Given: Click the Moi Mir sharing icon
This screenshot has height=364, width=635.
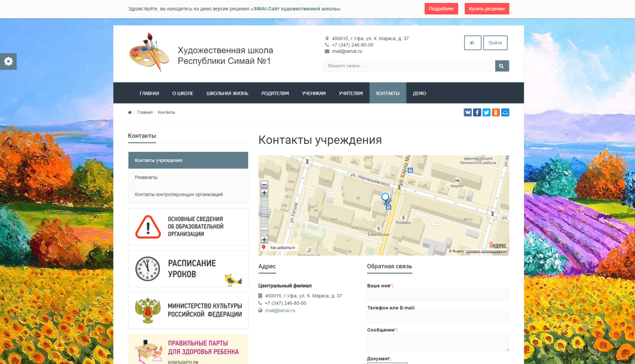Looking at the screenshot, I should (x=505, y=112).
